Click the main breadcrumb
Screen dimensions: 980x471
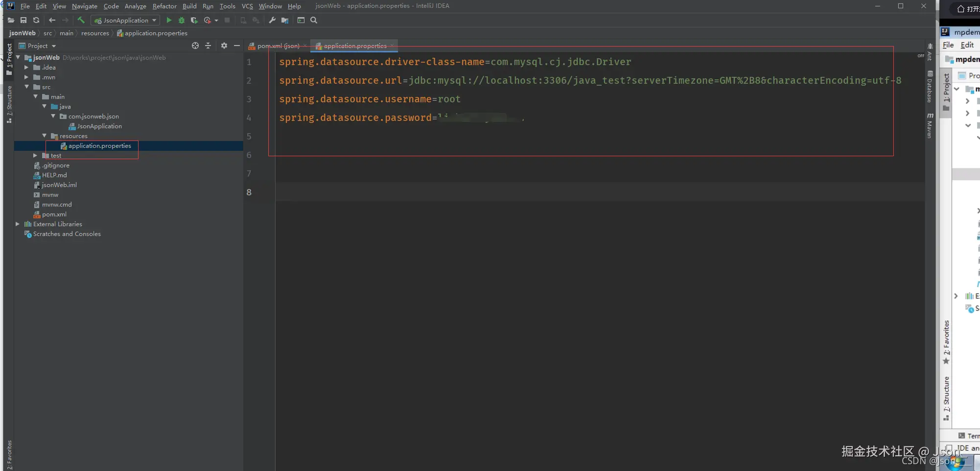[67, 33]
